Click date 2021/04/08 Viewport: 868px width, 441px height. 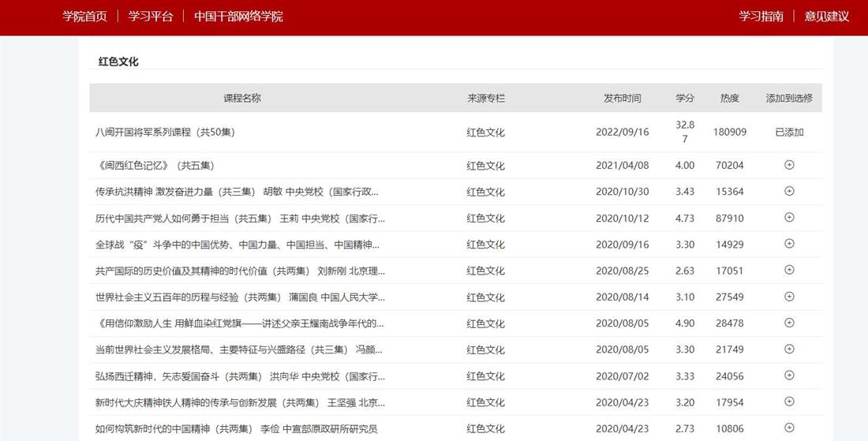pos(623,166)
